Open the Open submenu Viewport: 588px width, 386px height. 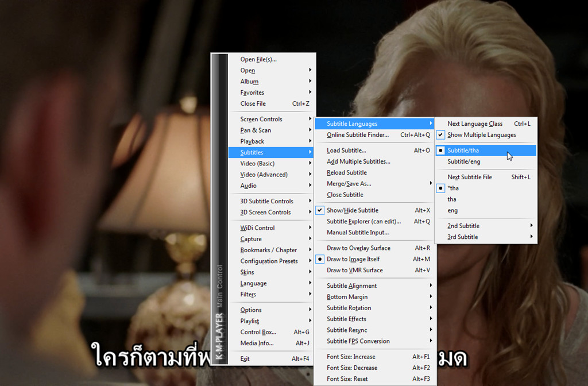click(x=271, y=71)
